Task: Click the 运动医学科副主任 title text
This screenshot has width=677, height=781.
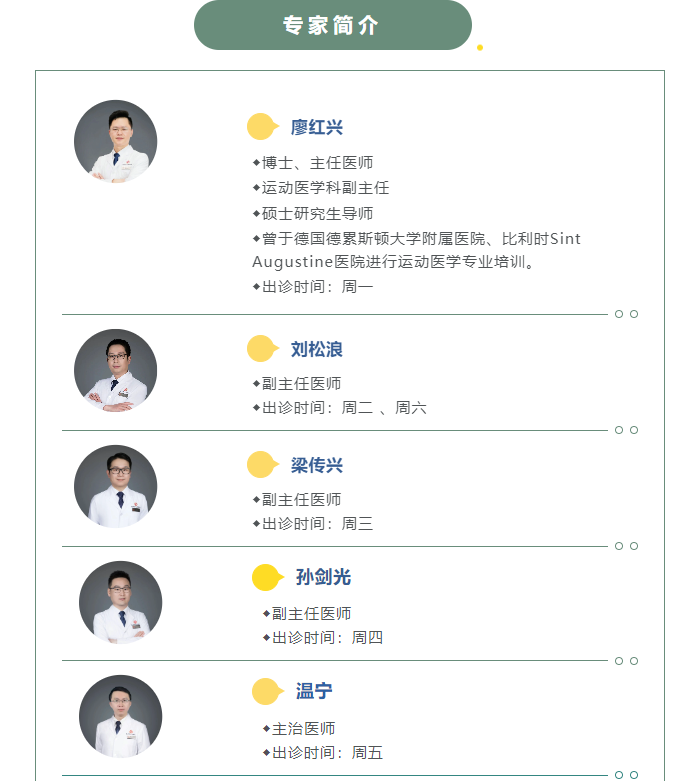Action: tap(325, 188)
